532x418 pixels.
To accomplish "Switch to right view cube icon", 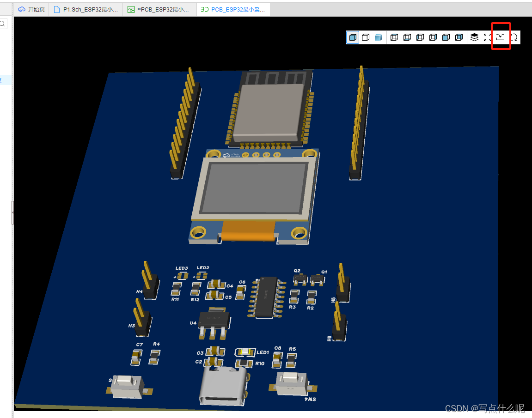I will point(433,37).
